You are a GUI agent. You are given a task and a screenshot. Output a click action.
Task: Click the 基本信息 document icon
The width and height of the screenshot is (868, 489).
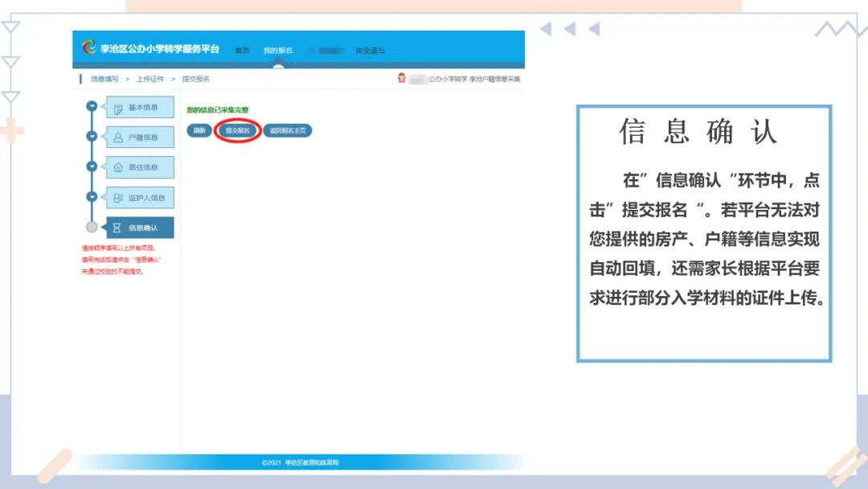click(x=117, y=107)
